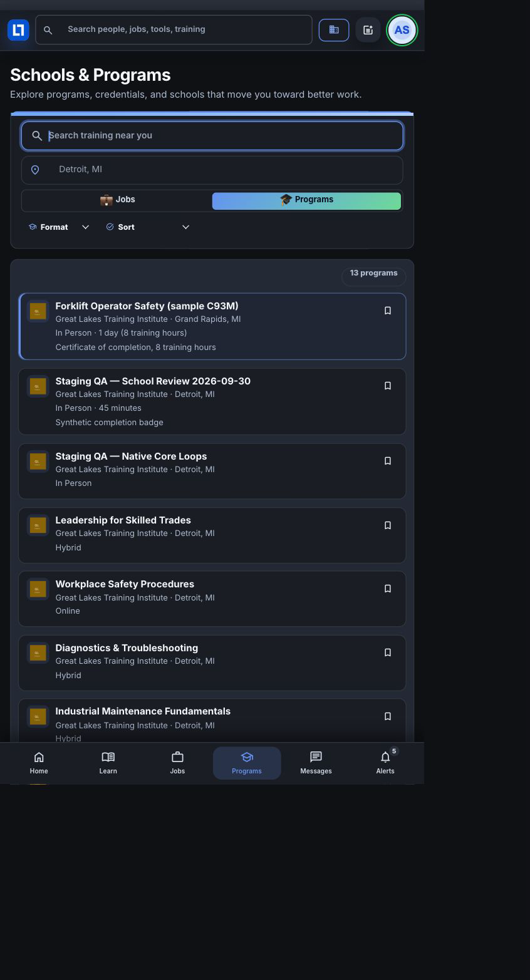
Task: Open the company building icon button
Action: pos(334,30)
